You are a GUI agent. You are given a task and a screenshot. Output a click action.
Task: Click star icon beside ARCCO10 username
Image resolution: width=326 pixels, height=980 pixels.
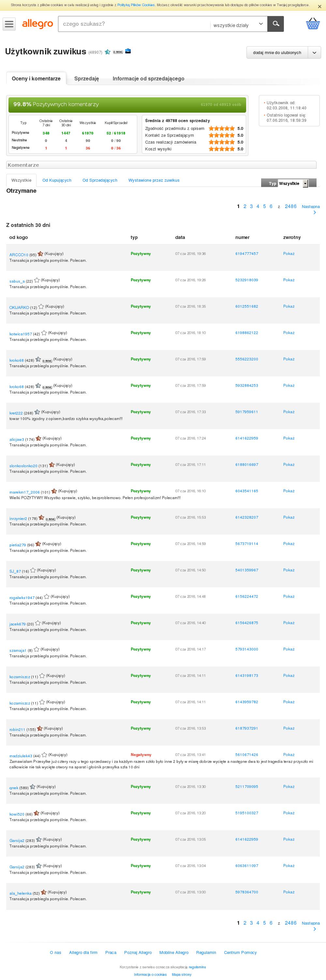pyautogui.click(x=40, y=254)
